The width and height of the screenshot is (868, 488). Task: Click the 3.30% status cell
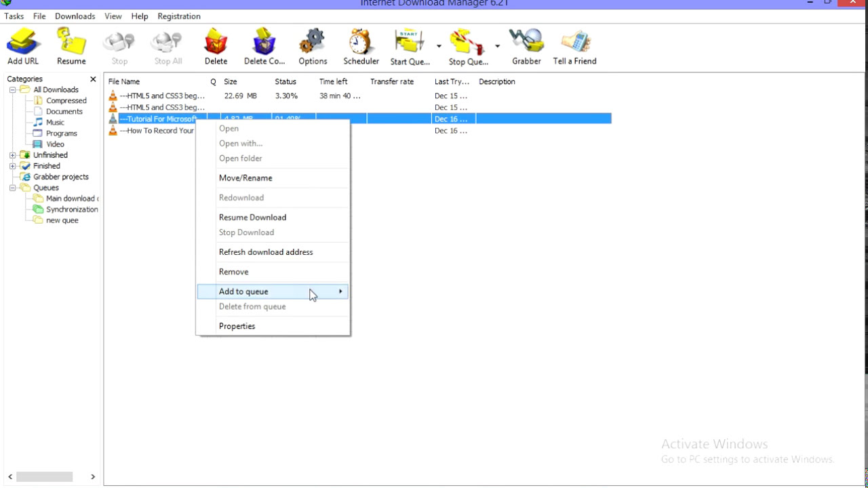(286, 96)
